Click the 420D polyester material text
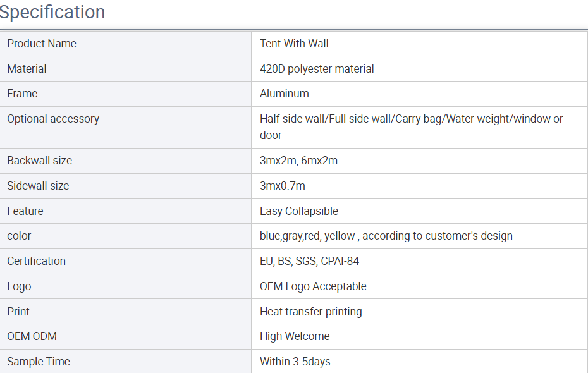The height and width of the screenshot is (373, 588). pos(317,69)
